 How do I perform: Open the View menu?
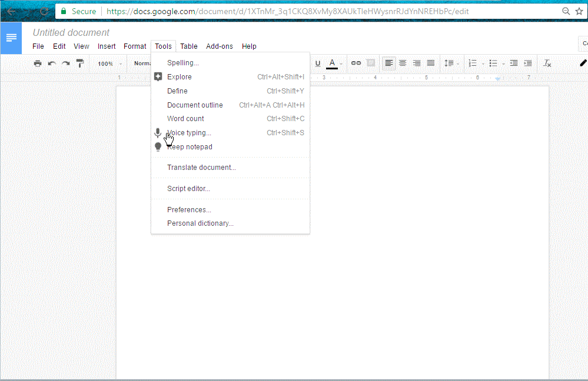[81, 46]
